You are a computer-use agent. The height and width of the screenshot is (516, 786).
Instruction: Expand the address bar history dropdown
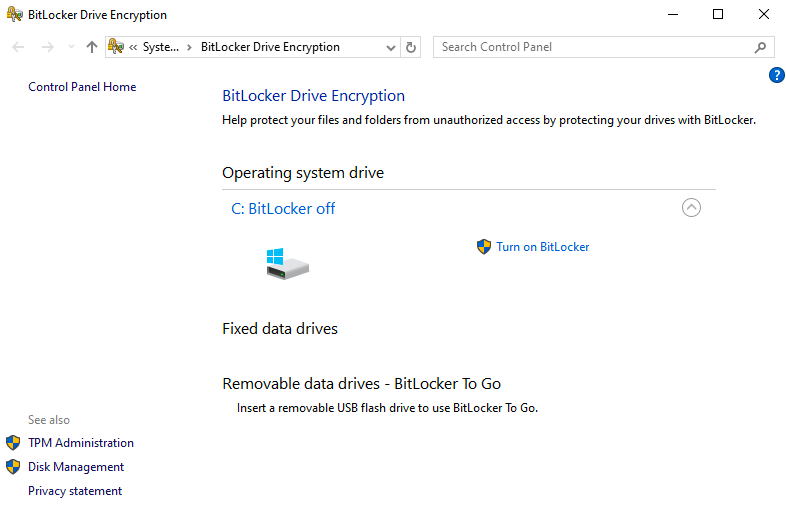point(390,47)
